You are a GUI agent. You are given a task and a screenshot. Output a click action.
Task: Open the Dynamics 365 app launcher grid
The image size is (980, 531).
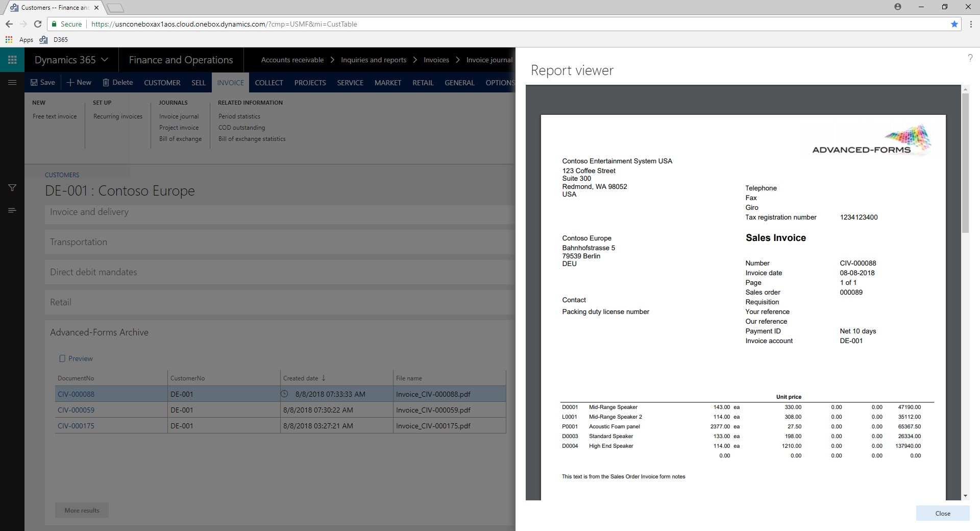[x=12, y=60]
